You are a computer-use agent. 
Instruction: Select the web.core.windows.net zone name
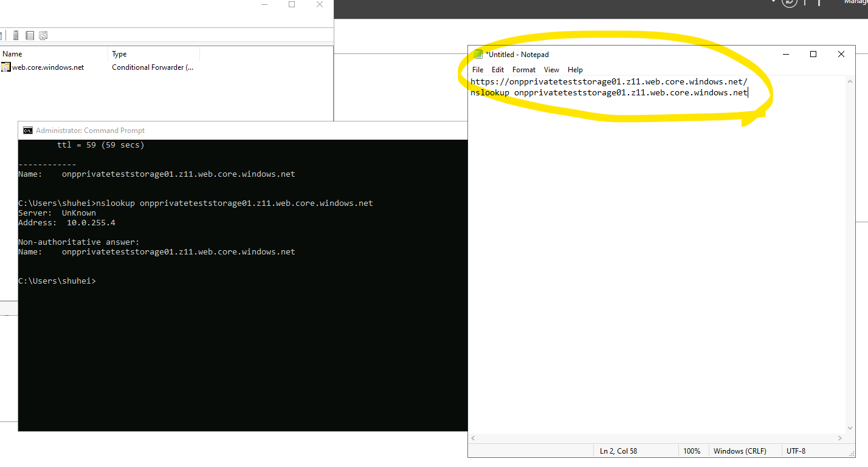click(x=48, y=67)
